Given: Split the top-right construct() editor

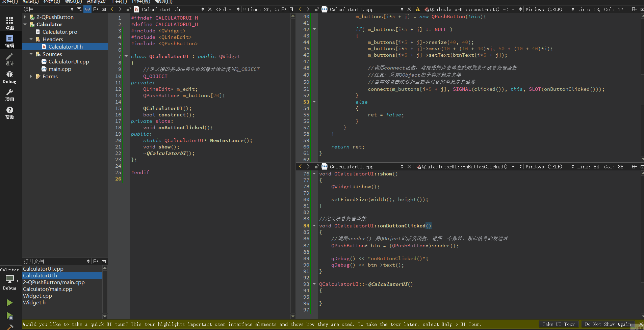Looking at the screenshot, I should click(x=634, y=9).
